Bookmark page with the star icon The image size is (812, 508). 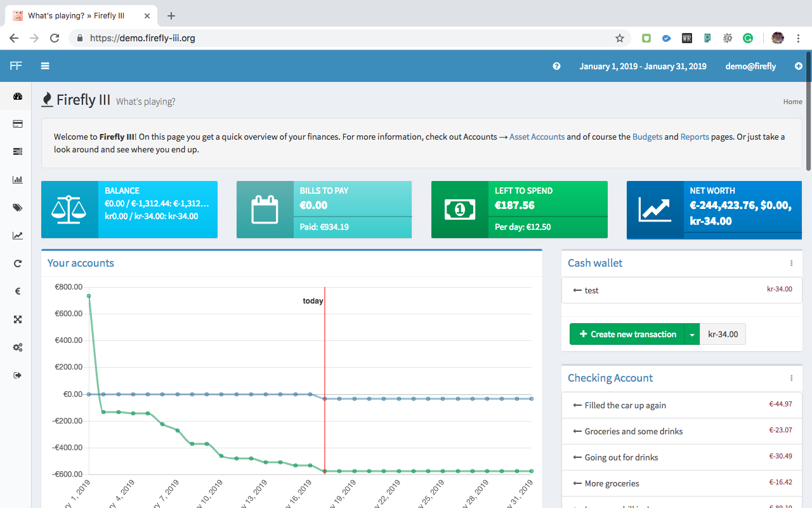(620, 38)
